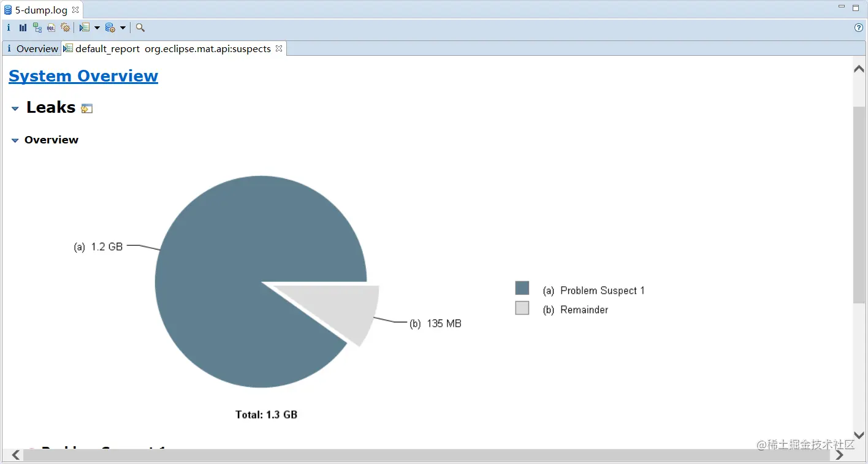Image resolution: width=868 pixels, height=464 pixels.
Task: Click the '(a) 1.2 GB' chart label
Action: (98, 247)
